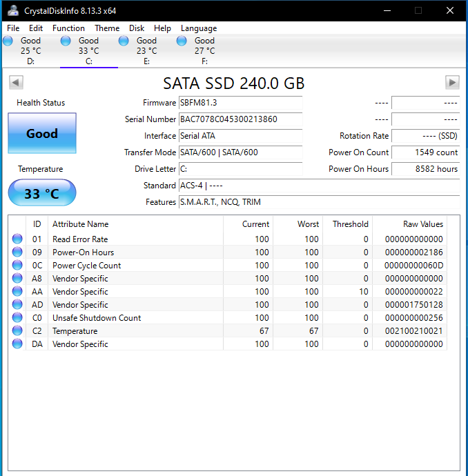The width and height of the screenshot is (468, 476).
Task: Select disk C: tab at 33 °C
Action: tap(88, 50)
